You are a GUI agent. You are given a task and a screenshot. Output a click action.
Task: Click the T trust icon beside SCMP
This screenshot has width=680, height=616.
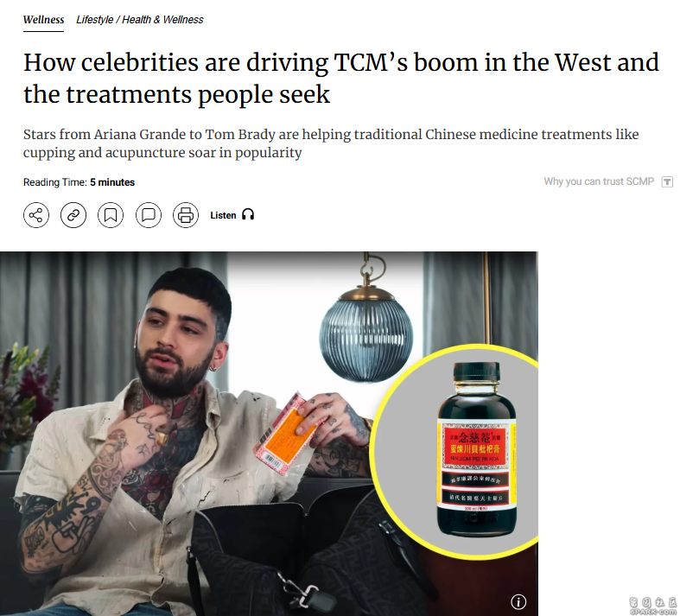(667, 181)
